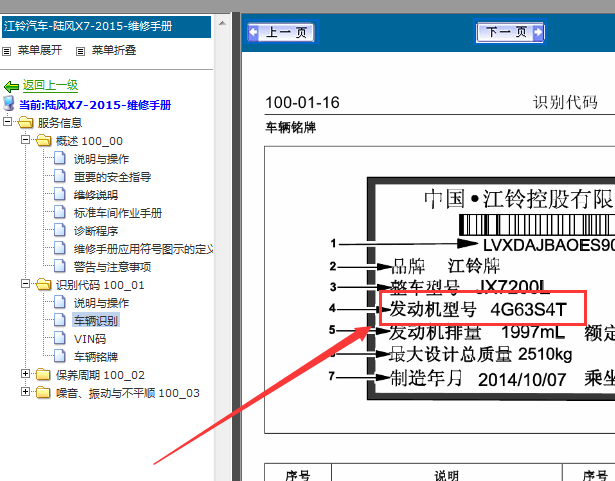This screenshot has height=481, width=615.
Task: Select the 保养周期 100_02 folder icon
Action: 44,375
